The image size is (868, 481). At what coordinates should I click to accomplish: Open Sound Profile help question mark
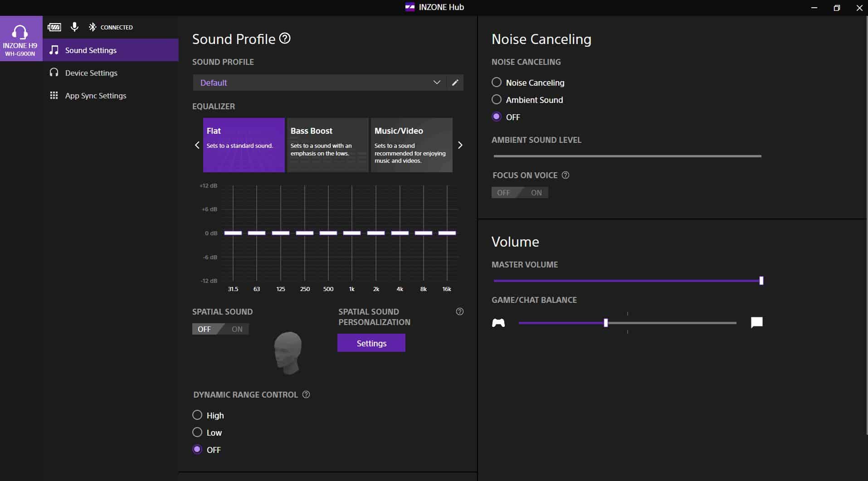[285, 39]
